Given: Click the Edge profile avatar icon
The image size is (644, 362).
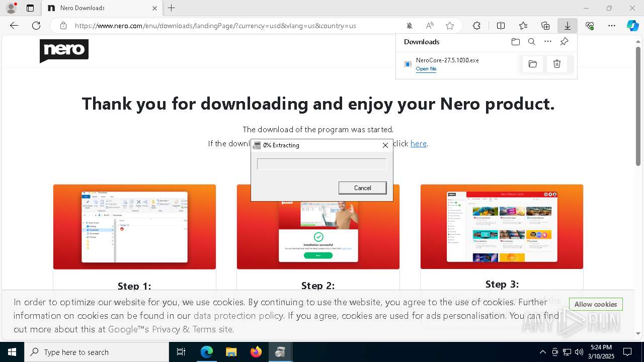Looking at the screenshot, I should pos(11,8).
